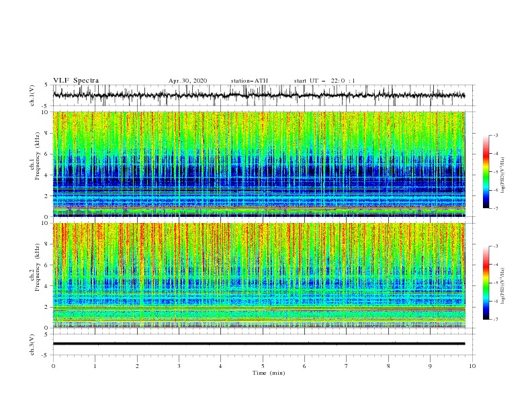The image size is (532, 411).
Task: Click the date 'Apr. 30, 2020'
Action: pos(187,81)
